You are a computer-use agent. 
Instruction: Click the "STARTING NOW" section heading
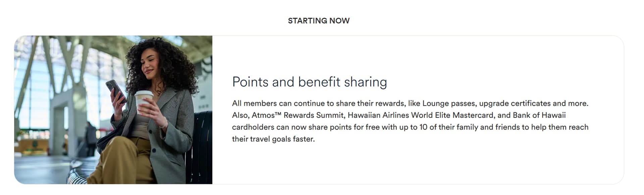pyautogui.click(x=319, y=21)
